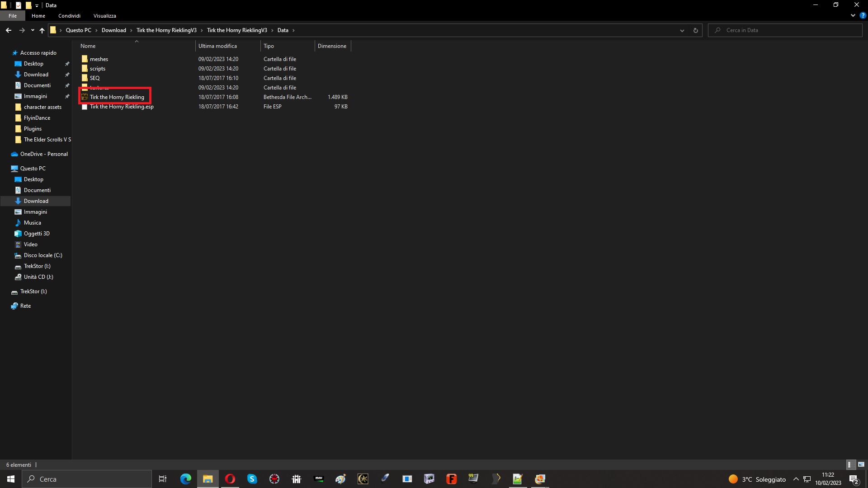Open Video in the navigation pane
The image size is (868, 488).
(31, 244)
